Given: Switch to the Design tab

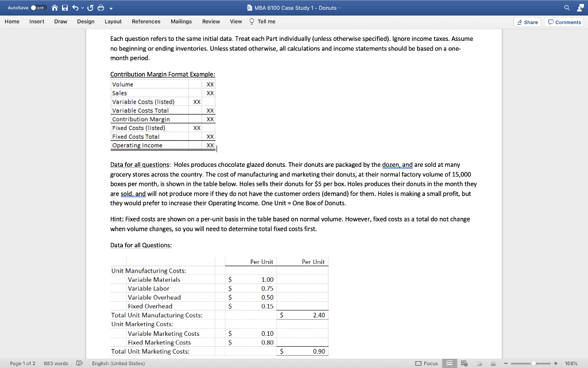Looking at the screenshot, I should 86,22.
